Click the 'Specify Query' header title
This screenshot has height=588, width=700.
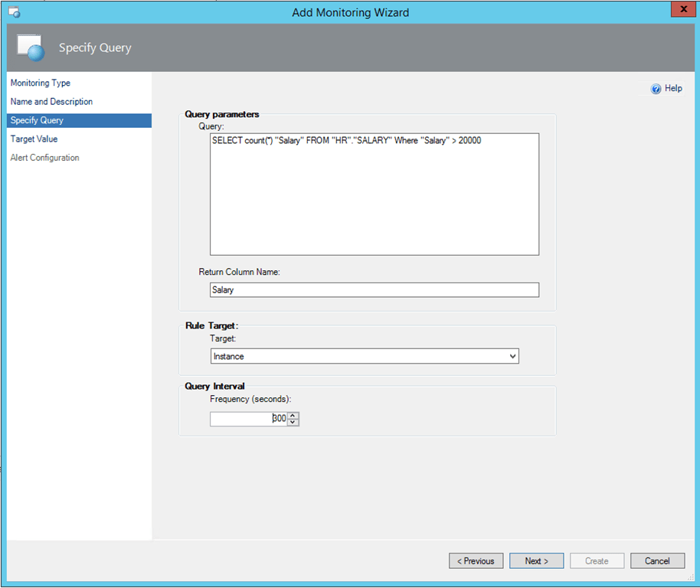[95, 47]
